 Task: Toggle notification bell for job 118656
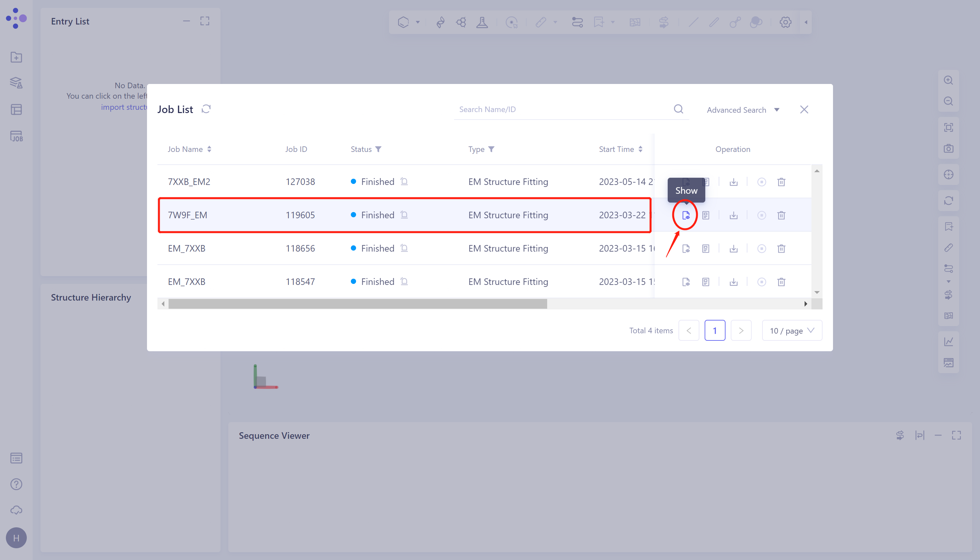404,248
